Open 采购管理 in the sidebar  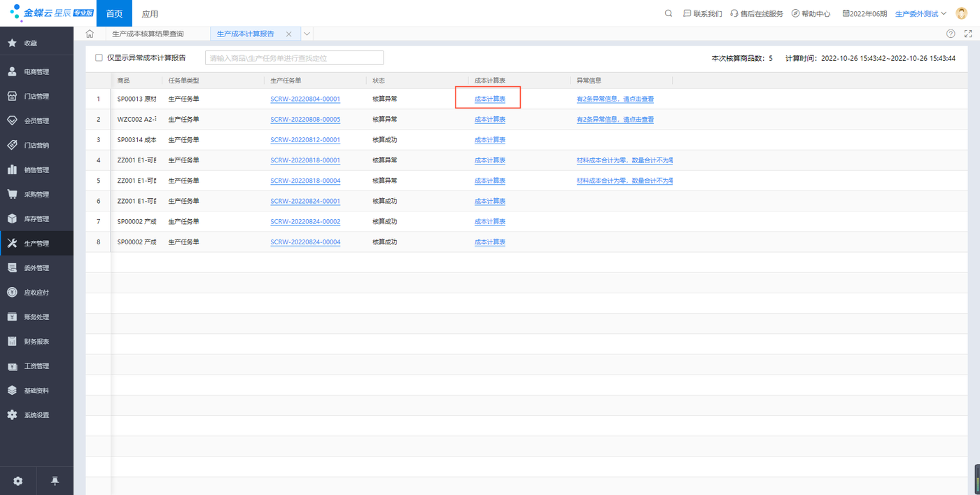(36, 194)
